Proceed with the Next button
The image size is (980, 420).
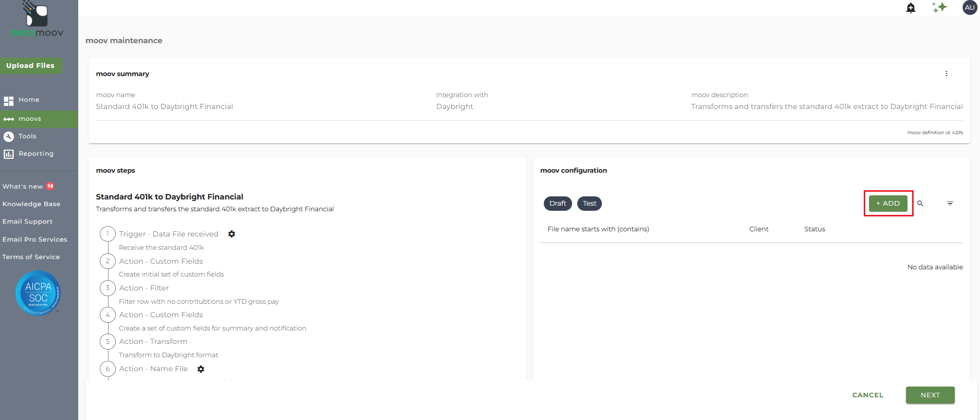930,395
